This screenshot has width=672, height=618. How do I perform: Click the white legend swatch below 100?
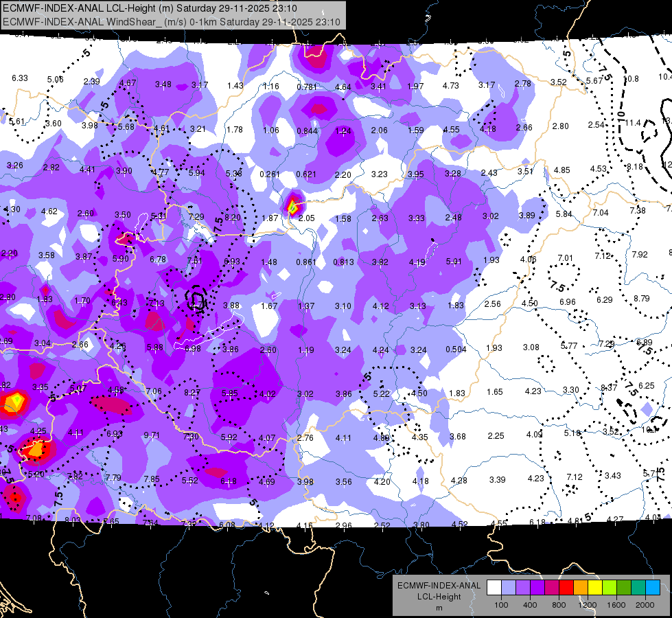(x=494, y=588)
